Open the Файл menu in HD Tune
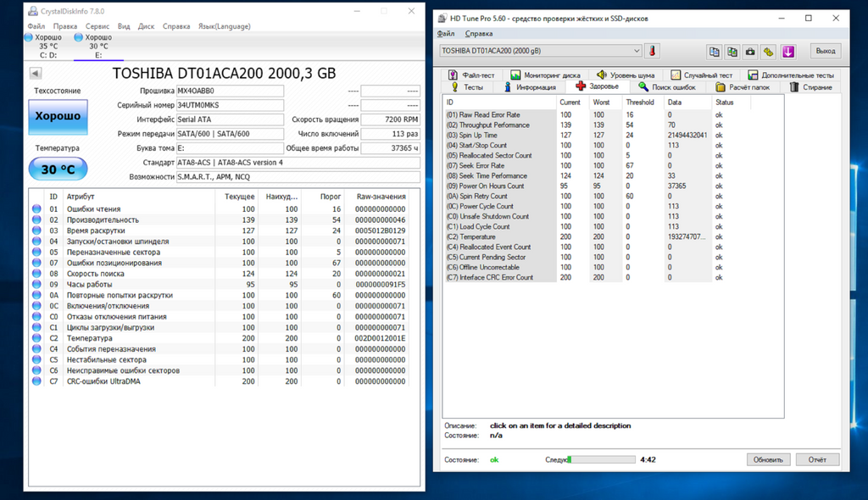 [446, 34]
